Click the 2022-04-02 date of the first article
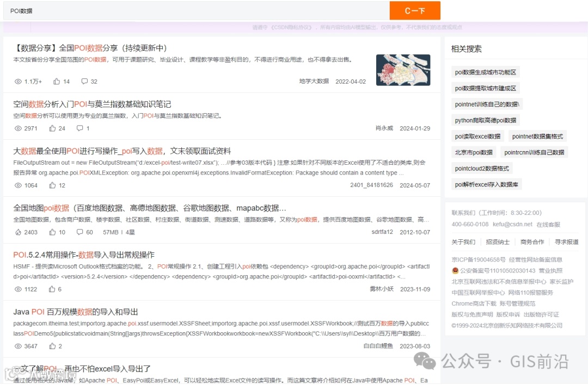The height and width of the screenshot is (385, 588). 351,81
